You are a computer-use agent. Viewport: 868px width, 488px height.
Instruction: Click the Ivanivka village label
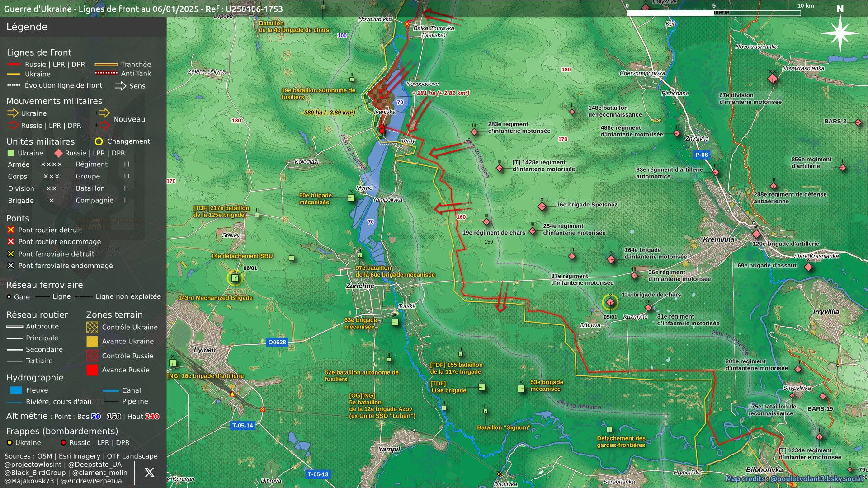[x=385, y=112]
